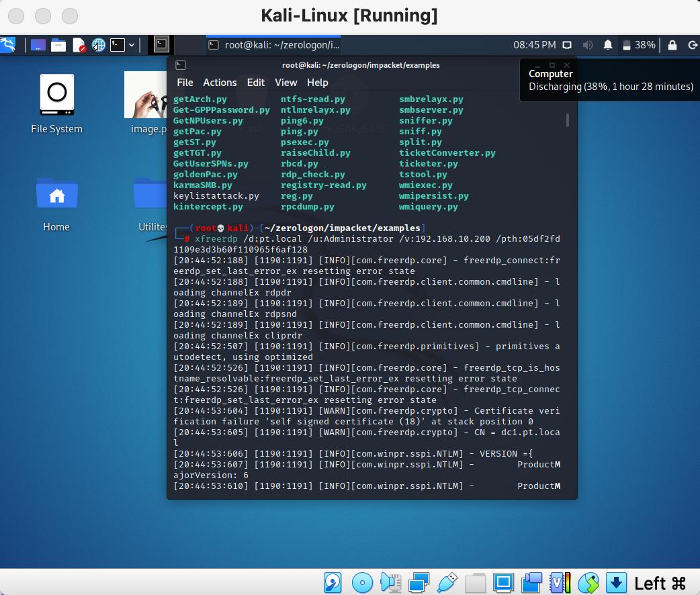Click VirtualBox recording status icon
The height and width of the screenshot is (595, 700).
pyautogui.click(x=531, y=583)
